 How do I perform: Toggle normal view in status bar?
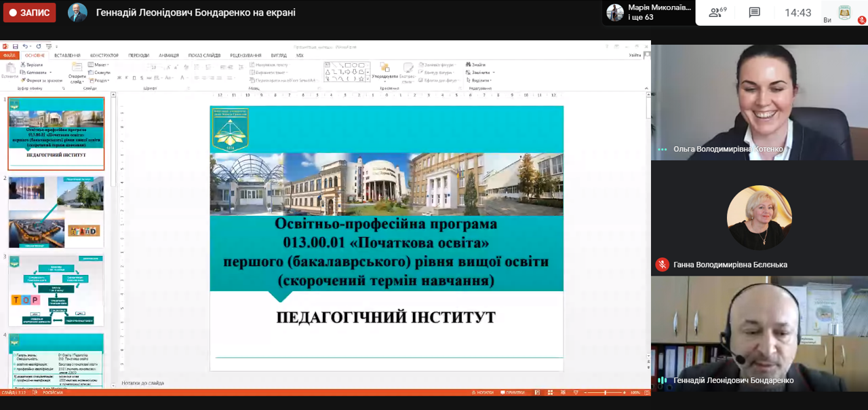[538, 392]
